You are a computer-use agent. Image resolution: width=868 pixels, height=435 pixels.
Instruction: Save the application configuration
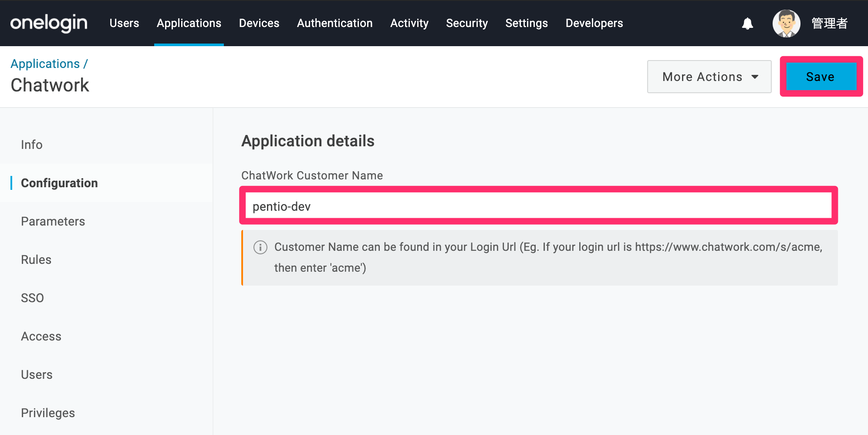[821, 77]
